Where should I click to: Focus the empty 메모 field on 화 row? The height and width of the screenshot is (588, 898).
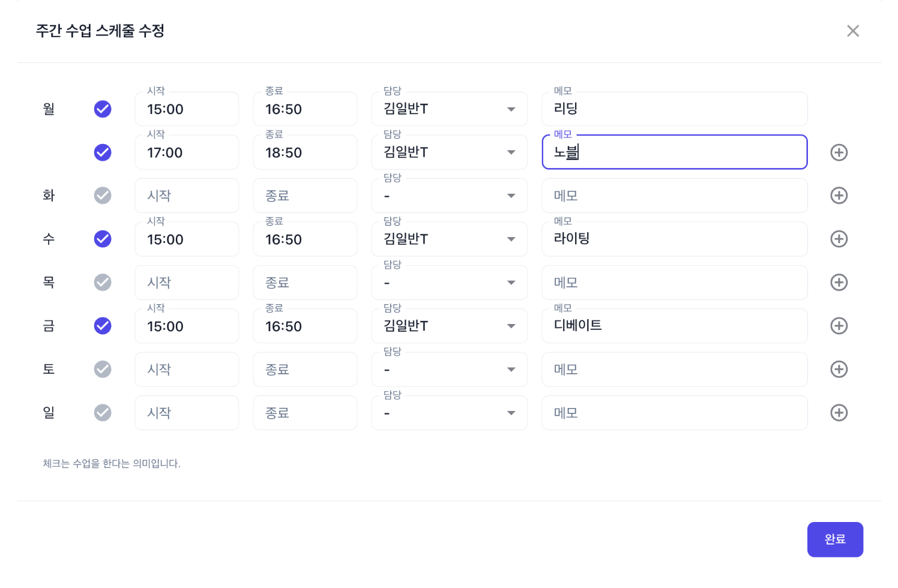(x=675, y=196)
